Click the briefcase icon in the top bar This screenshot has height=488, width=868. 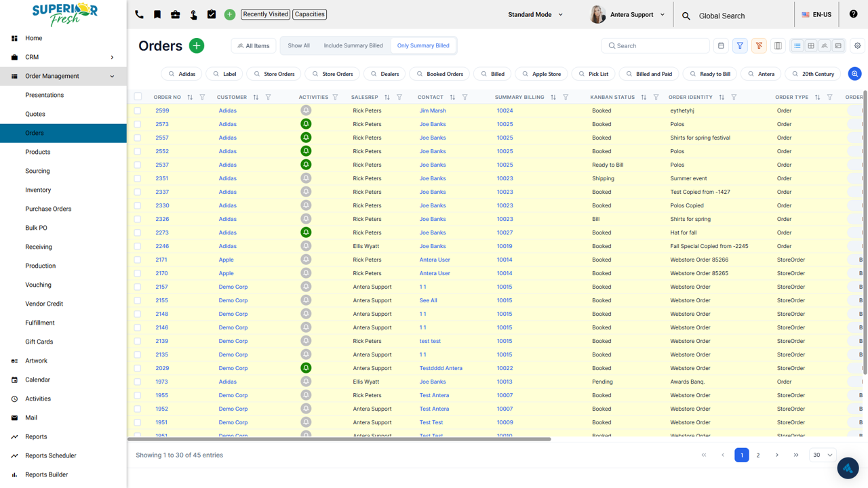point(176,14)
